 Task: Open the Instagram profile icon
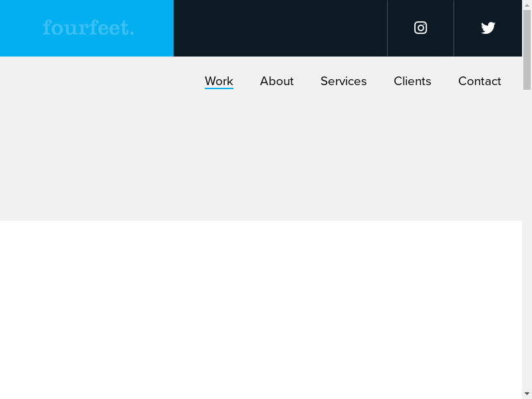(420, 28)
